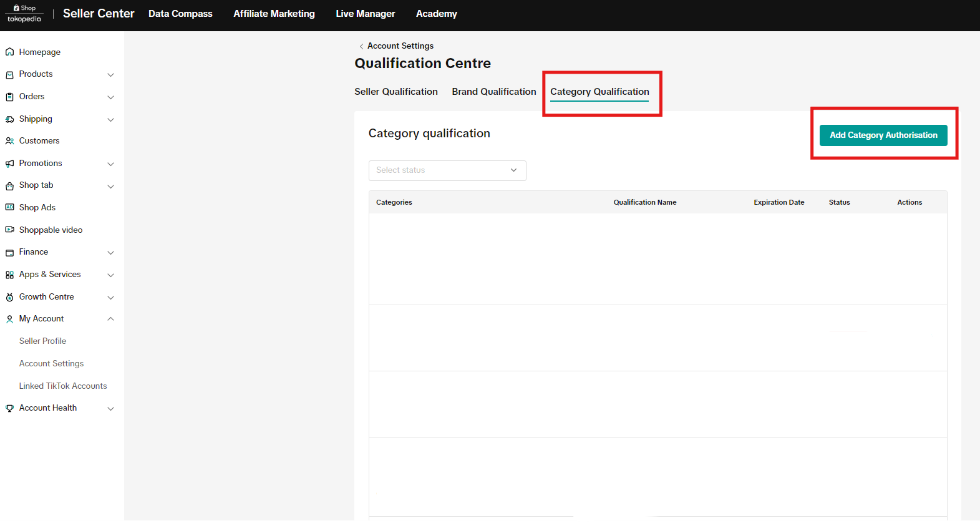Viewport: 980px width, 523px height.
Task: Switch to the Seller Qualification tab
Action: pyautogui.click(x=396, y=92)
